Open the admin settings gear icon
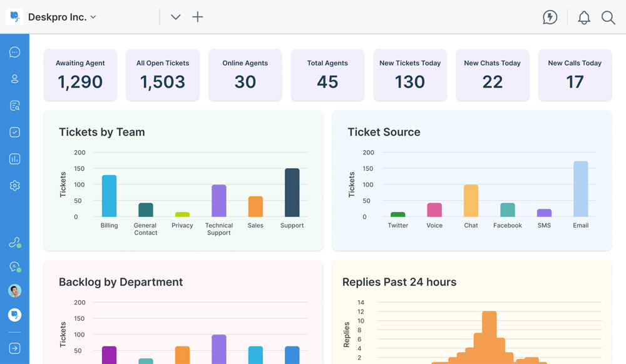The height and width of the screenshot is (364, 626). pos(14,186)
